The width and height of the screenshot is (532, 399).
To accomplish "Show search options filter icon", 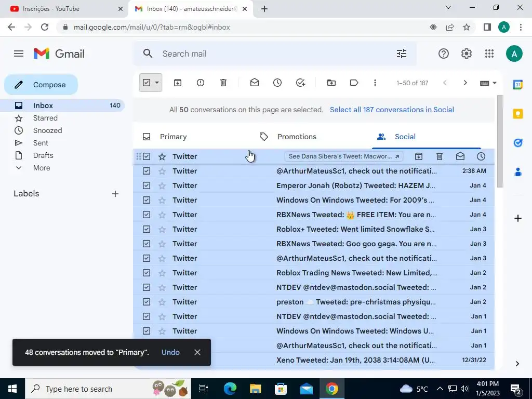I will (x=402, y=54).
